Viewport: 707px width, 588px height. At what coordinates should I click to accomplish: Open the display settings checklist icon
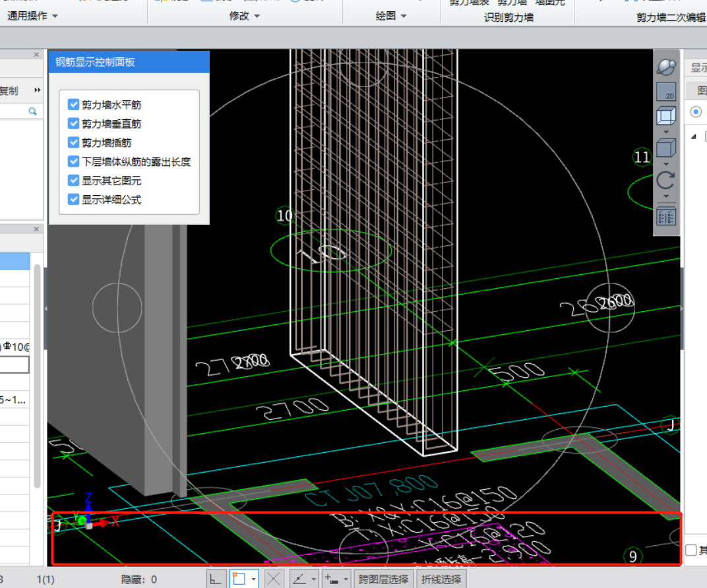pyautogui.click(x=666, y=216)
